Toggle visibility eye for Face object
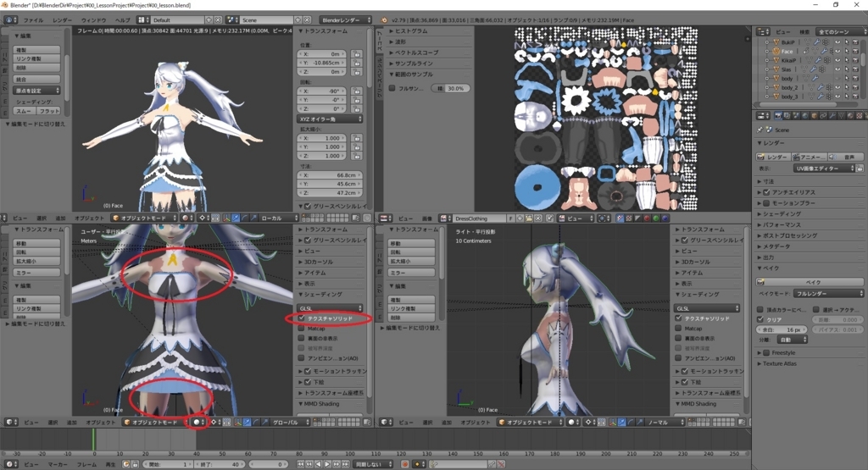 [837, 51]
